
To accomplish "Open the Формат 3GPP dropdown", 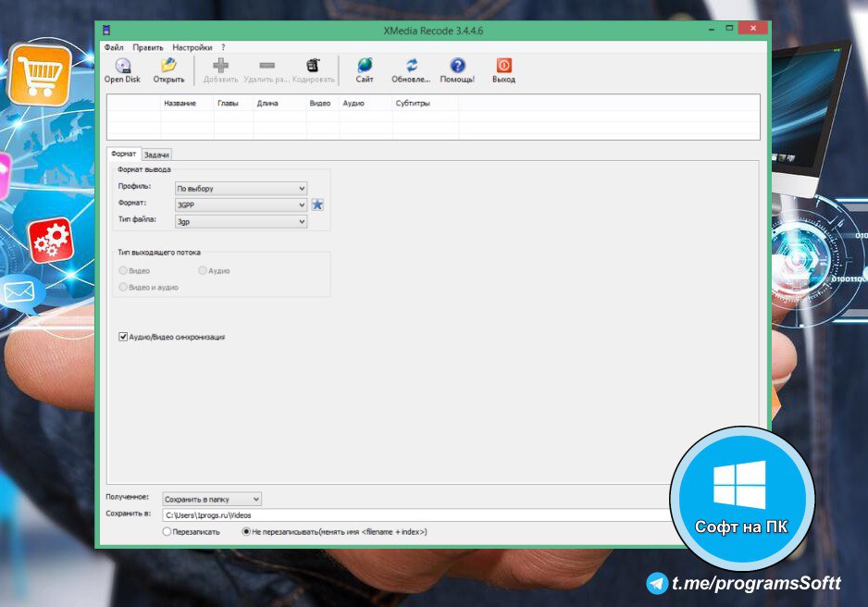I will click(x=241, y=204).
